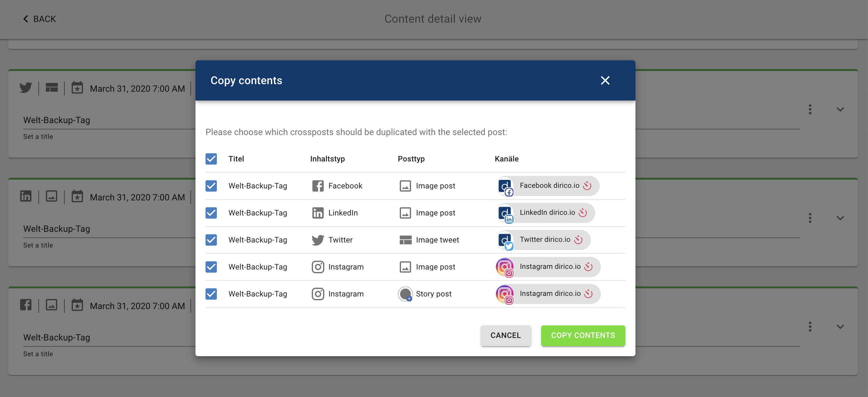Click the LinkedIn dirico.io channel avatar
Viewport: 868px width, 397px height.
coord(505,213)
